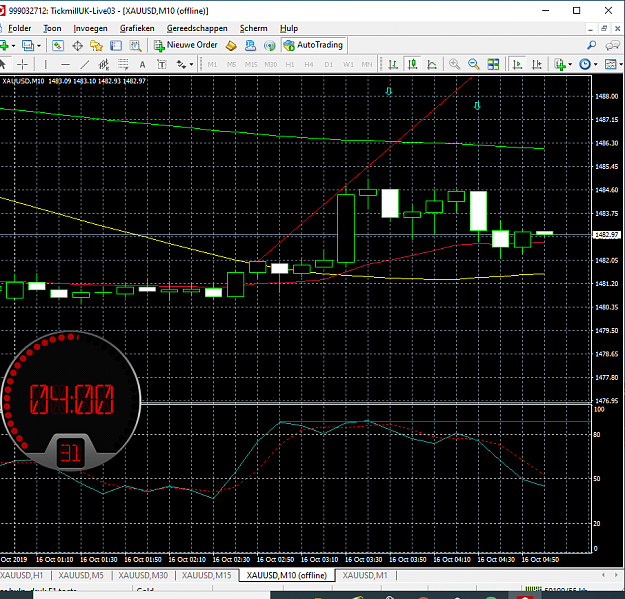
Task: Switch chart to line chart mode
Action: pos(432,64)
